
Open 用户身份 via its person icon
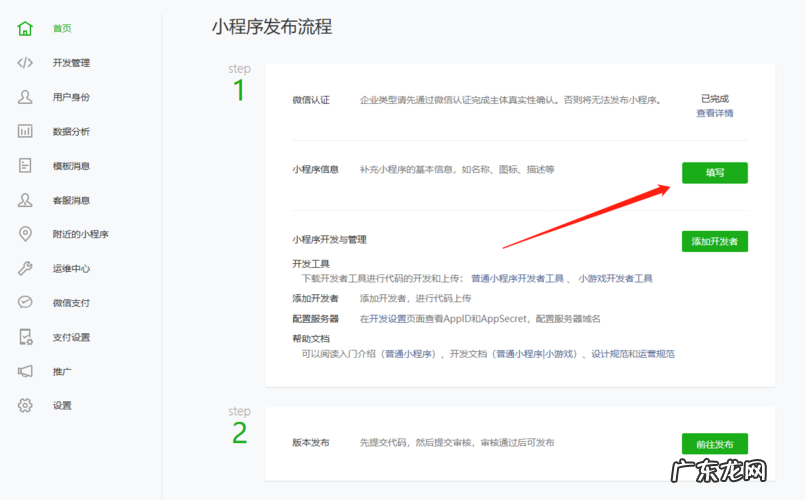25,97
